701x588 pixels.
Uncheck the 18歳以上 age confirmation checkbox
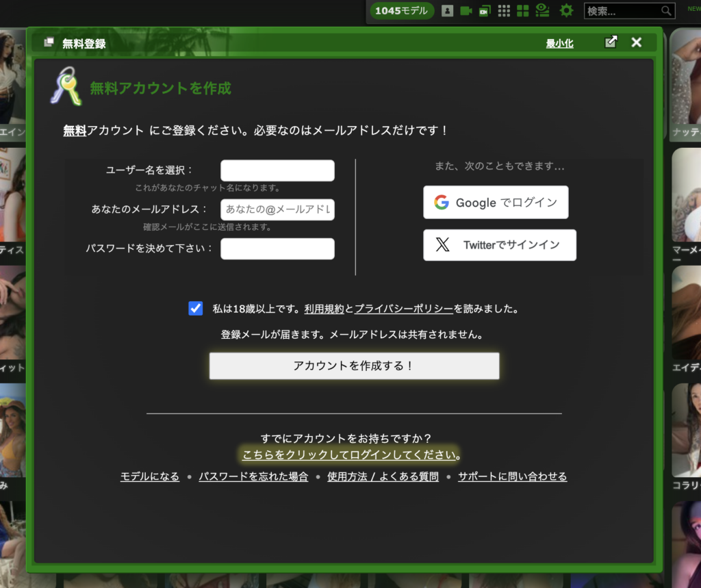[196, 308]
